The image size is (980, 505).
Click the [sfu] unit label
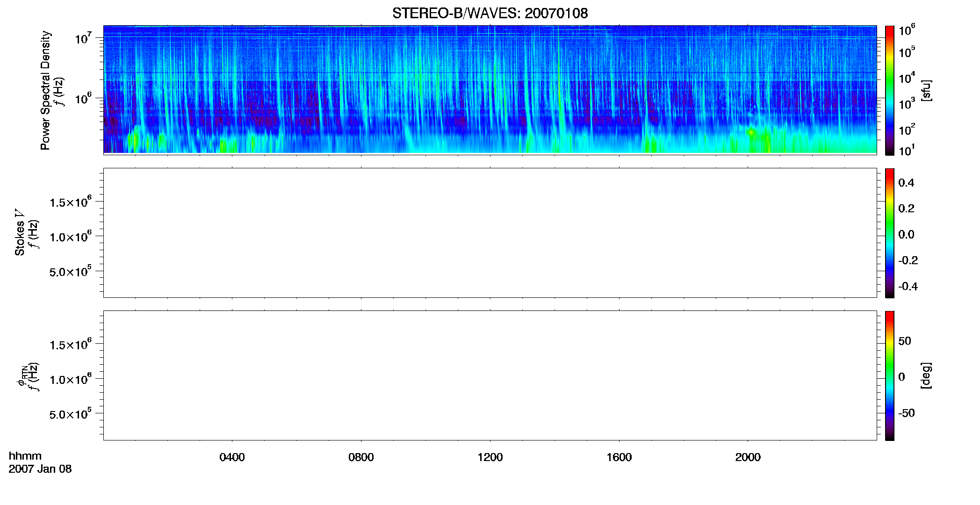(926, 90)
